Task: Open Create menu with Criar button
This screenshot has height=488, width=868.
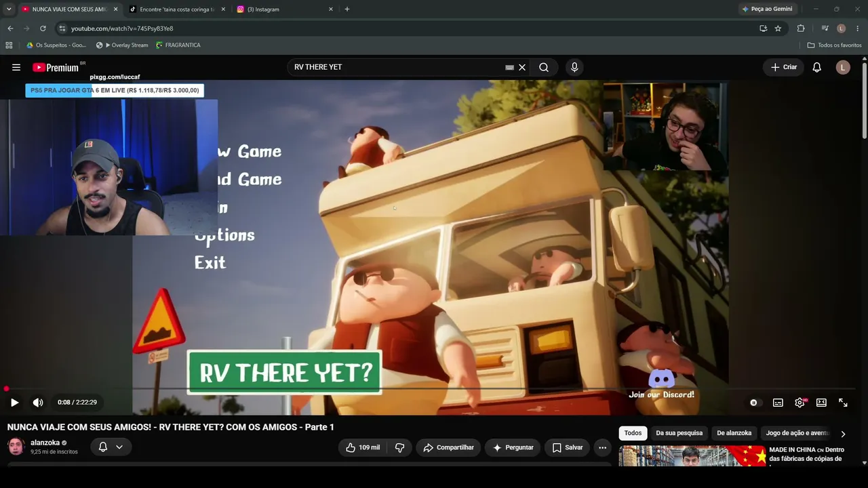Action: tap(784, 67)
